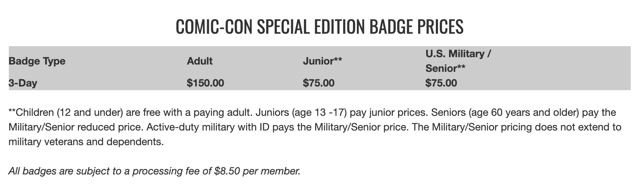Click the $8.50 processing fee notice
The width and height of the screenshot is (644, 184).
click(x=154, y=171)
